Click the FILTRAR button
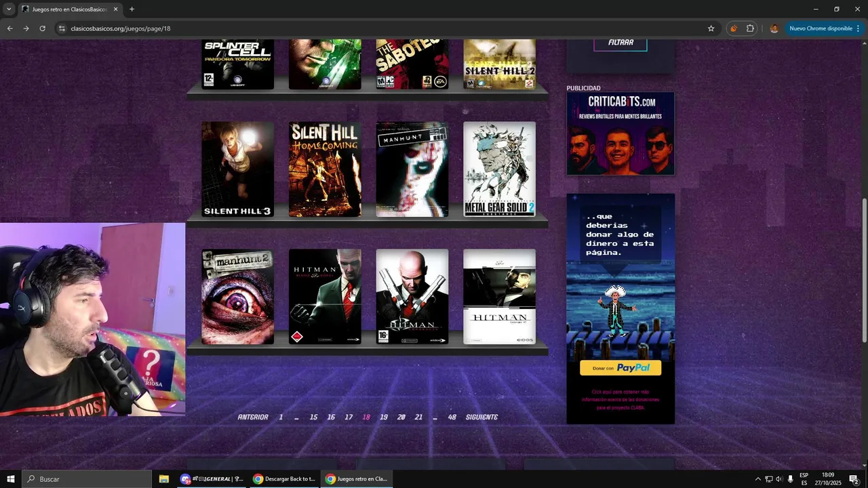This screenshot has height=488, width=868. point(620,42)
